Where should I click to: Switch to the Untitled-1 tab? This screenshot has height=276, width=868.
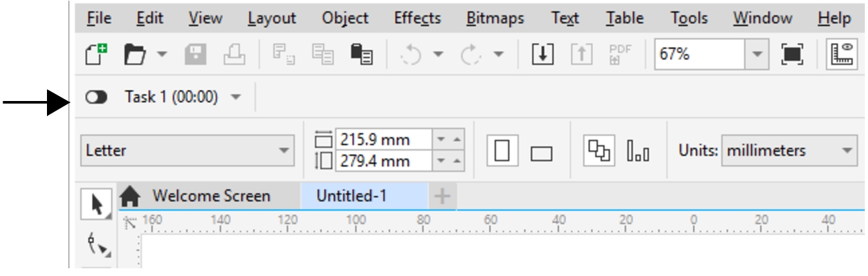coord(351,196)
